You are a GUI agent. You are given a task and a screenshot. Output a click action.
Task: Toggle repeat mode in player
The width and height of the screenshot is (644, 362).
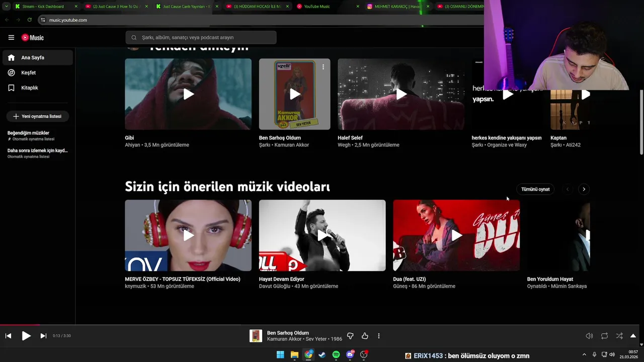coord(604,336)
